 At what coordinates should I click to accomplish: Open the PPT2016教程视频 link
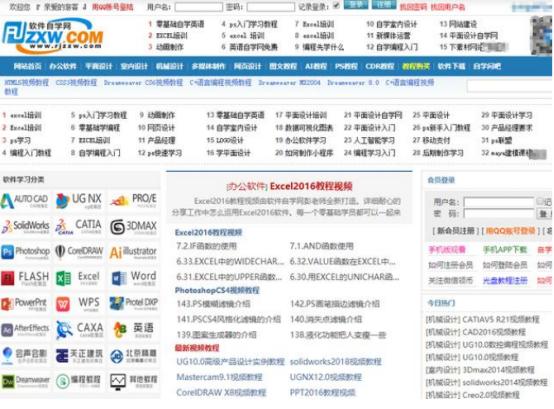pos(323,392)
